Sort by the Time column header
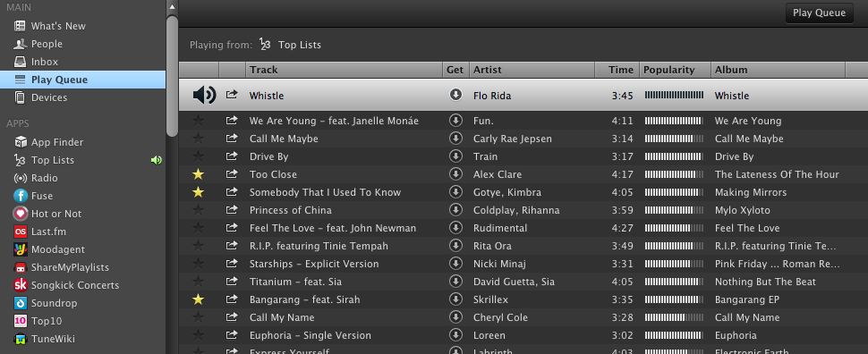The image size is (868, 354). click(x=617, y=70)
